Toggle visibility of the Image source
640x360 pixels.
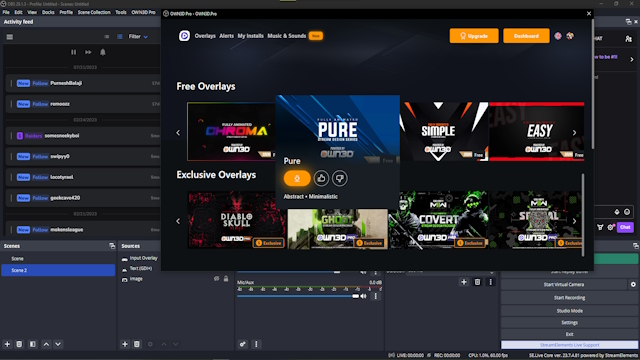click(x=216, y=279)
